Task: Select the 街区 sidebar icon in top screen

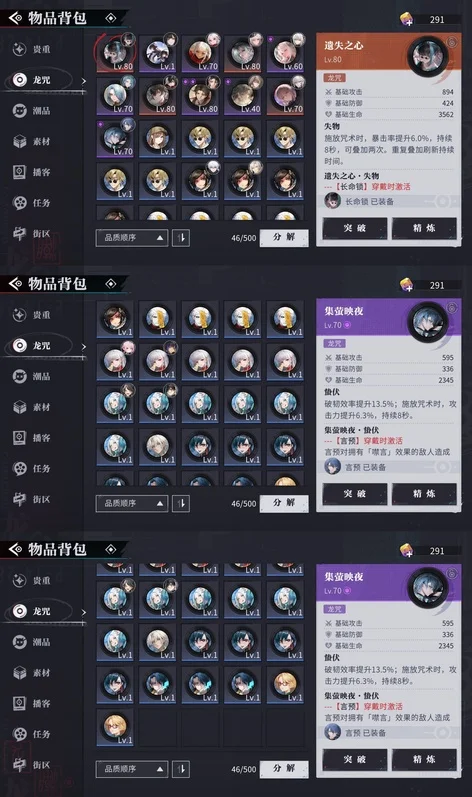Action: click(x=19, y=233)
